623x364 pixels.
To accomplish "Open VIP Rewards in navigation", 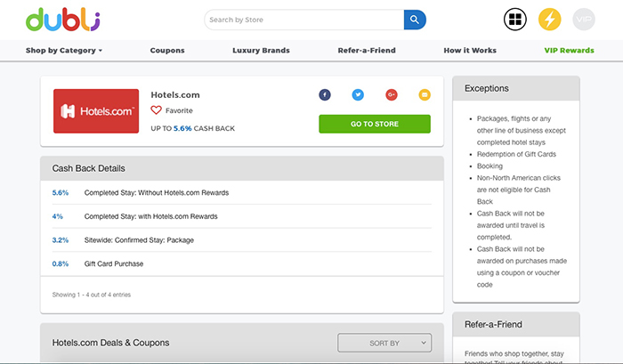I will pyautogui.click(x=569, y=51).
